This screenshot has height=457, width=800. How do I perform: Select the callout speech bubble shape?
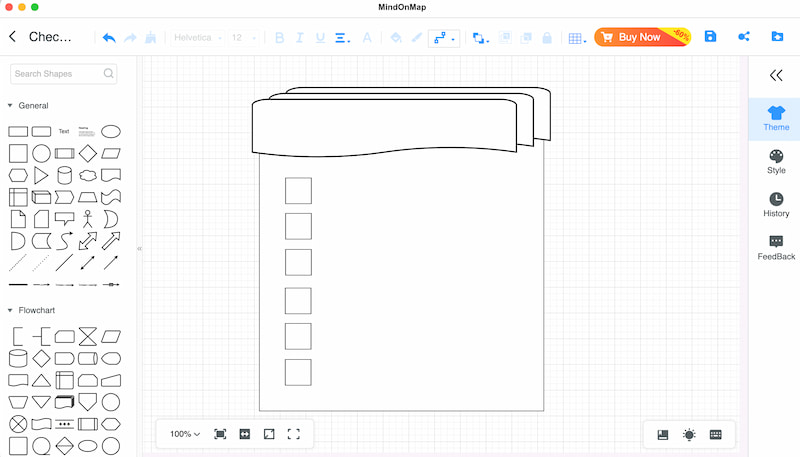(x=64, y=219)
